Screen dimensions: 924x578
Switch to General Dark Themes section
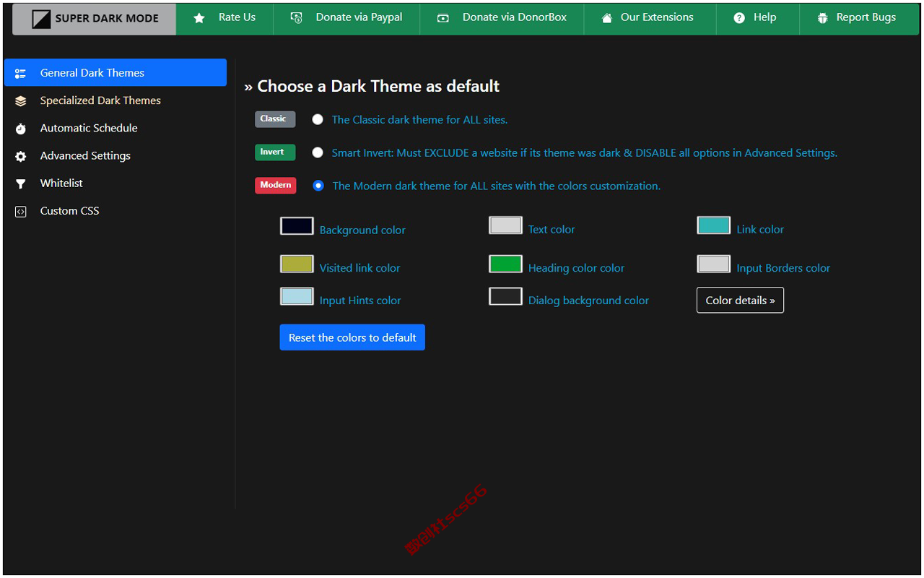115,72
